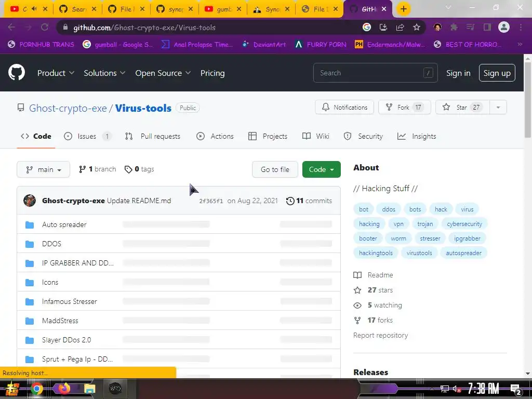
Task: Open the tab search chevron
Action: (448, 7)
